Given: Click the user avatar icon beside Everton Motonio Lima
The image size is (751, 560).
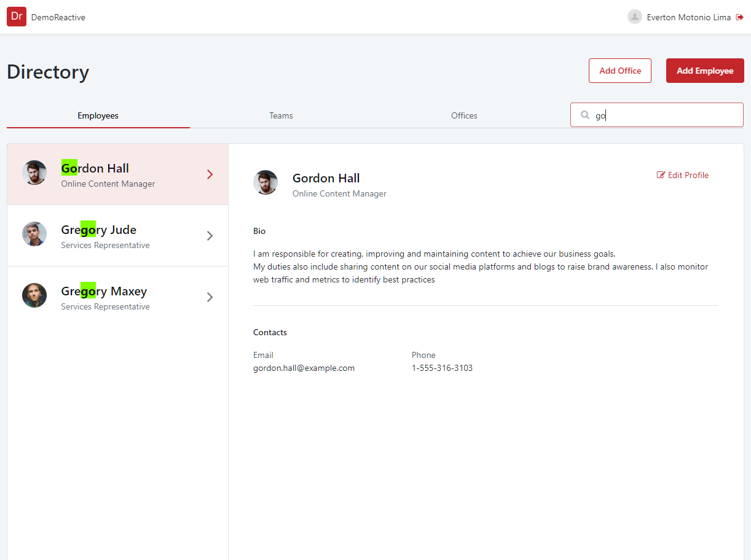Looking at the screenshot, I should (x=634, y=17).
